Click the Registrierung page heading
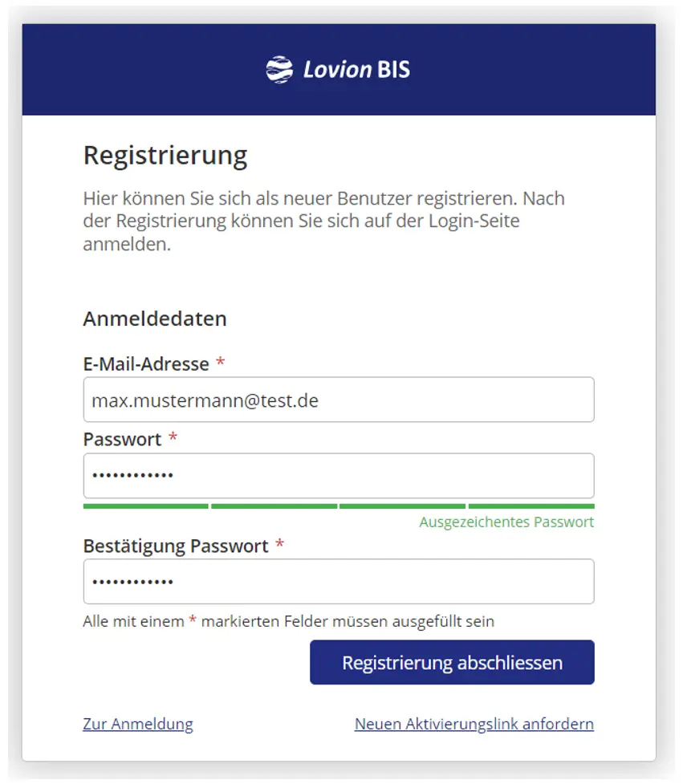This screenshot has width=683, height=784. click(x=165, y=156)
